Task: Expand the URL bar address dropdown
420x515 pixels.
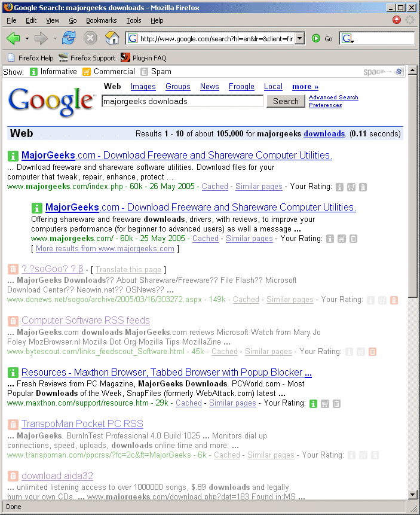Action: point(299,38)
